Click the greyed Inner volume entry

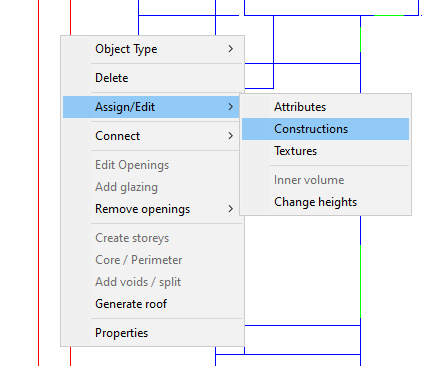coord(325,180)
